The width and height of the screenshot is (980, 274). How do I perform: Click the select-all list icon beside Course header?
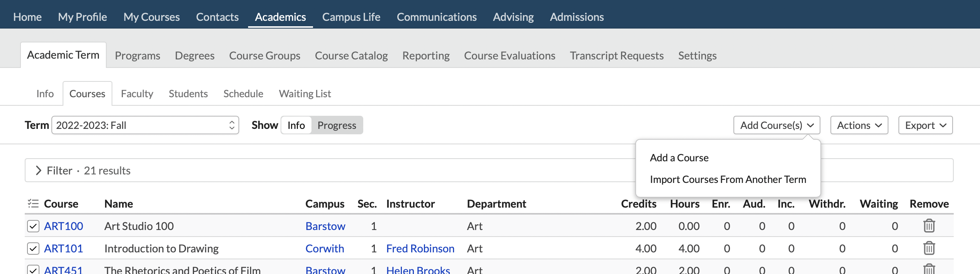pos(33,203)
